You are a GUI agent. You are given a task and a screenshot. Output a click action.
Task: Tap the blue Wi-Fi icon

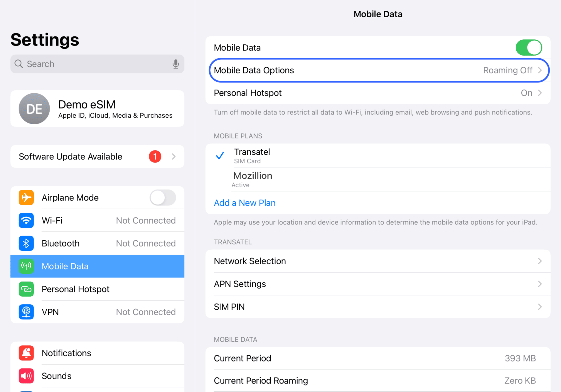26,221
